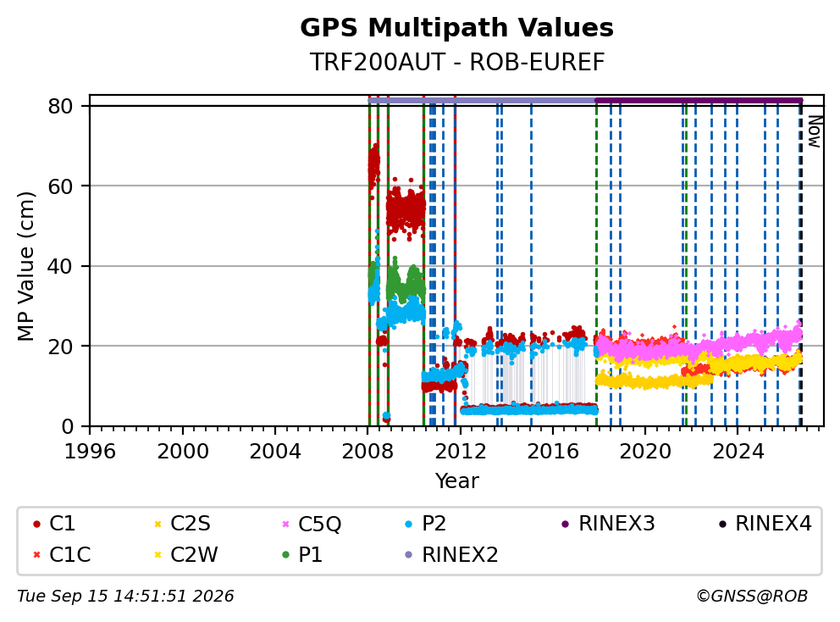Click the Now marker label
The image size is (840, 622).
click(x=815, y=132)
